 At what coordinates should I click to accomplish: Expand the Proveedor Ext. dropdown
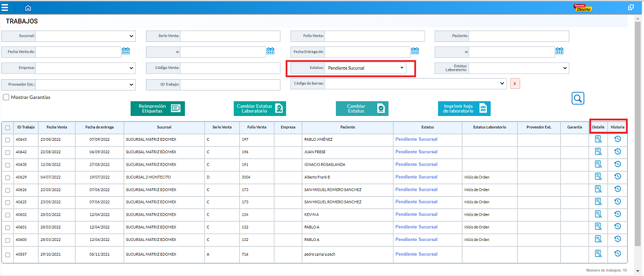pyautogui.click(x=86, y=85)
